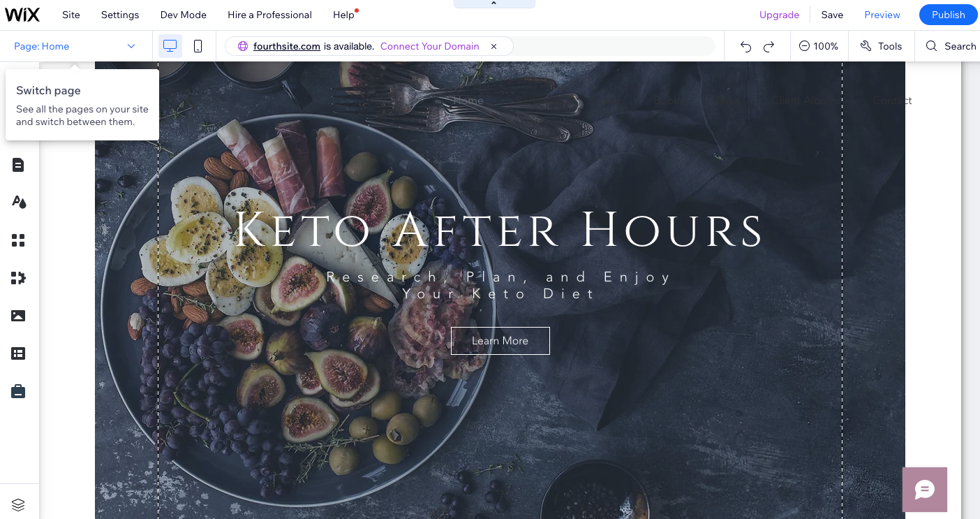980x519 pixels.
Task: Click the blue Publish button
Action: click(x=948, y=15)
